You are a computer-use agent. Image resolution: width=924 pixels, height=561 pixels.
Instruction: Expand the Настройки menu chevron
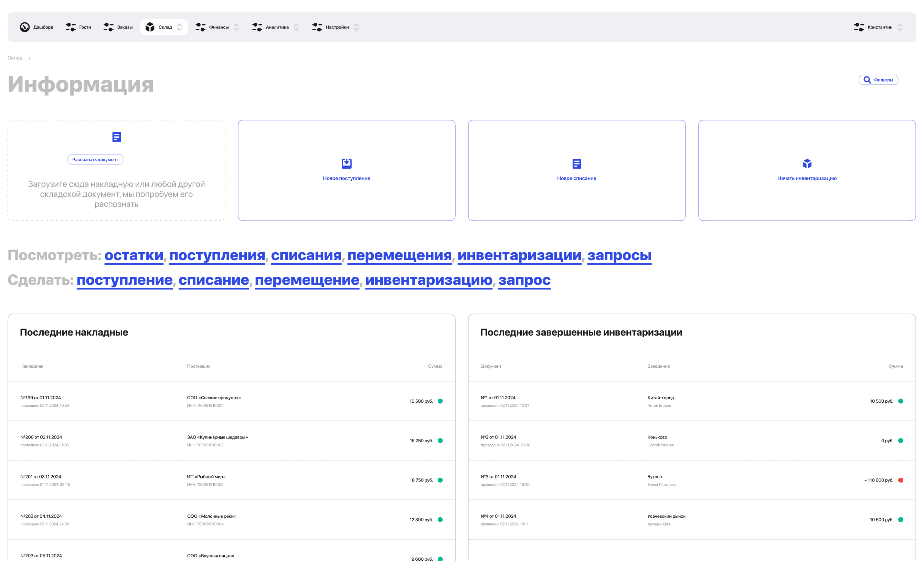tap(357, 27)
